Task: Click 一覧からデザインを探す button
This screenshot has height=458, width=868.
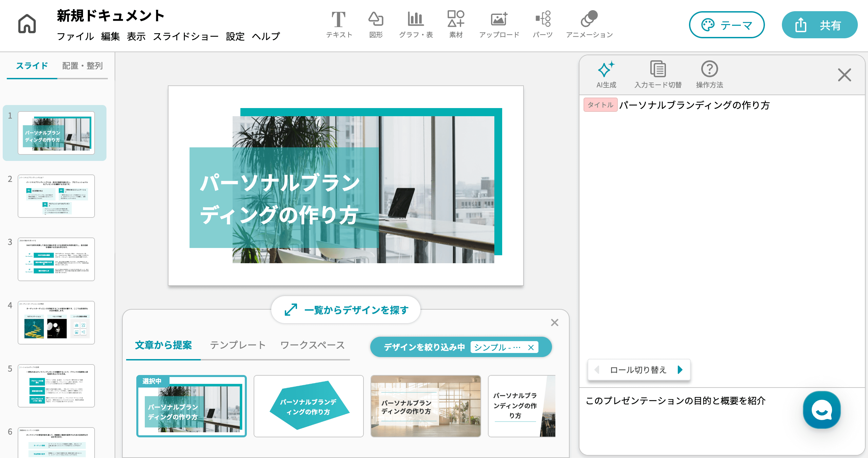Action: [346, 310]
